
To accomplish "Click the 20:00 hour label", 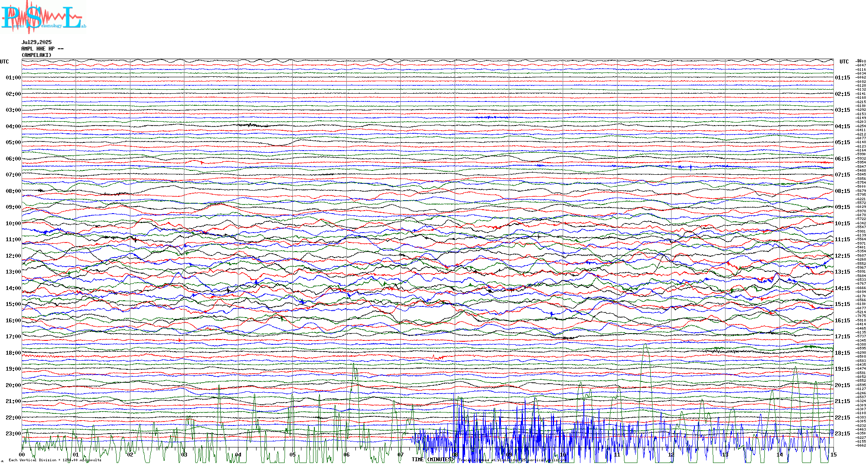I will pos(13,385).
